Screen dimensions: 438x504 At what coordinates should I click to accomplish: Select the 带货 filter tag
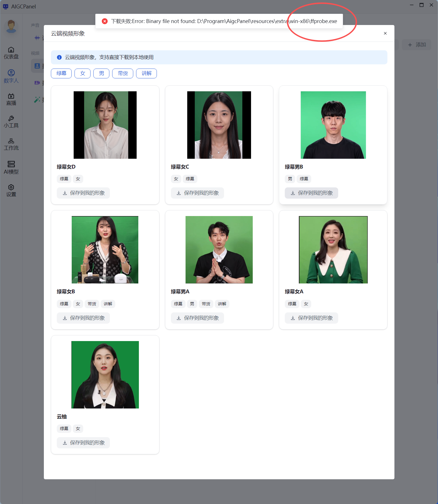pyautogui.click(x=123, y=73)
